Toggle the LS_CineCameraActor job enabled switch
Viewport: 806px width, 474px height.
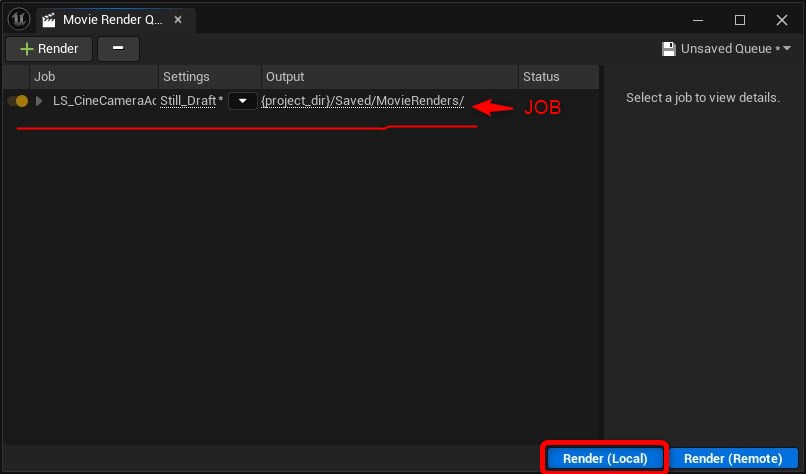pyautogui.click(x=18, y=101)
